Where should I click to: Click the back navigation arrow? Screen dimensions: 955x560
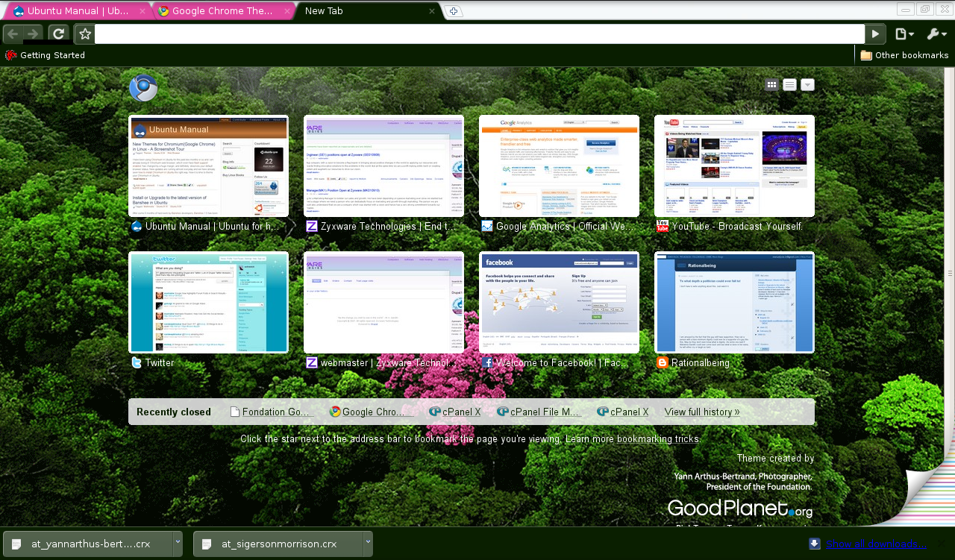tap(13, 34)
